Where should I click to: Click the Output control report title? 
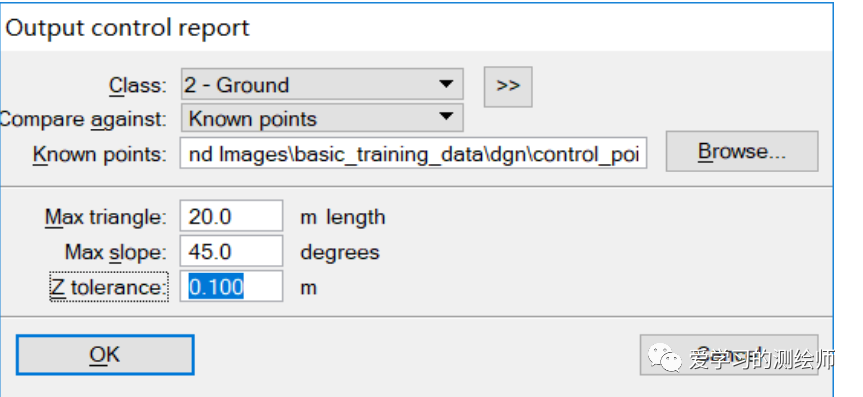(127, 28)
